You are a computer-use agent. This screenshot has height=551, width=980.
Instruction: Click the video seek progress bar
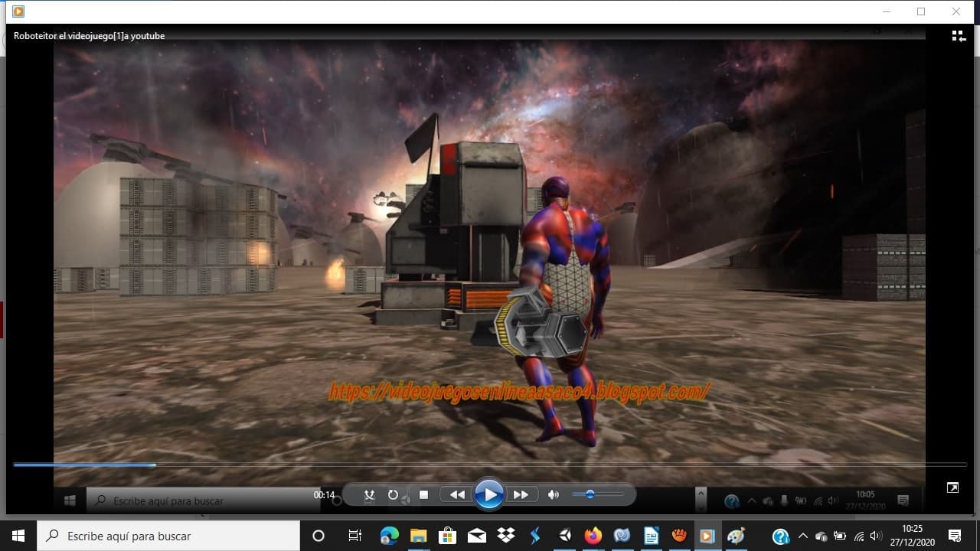pyautogui.click(x=490, y=465)
